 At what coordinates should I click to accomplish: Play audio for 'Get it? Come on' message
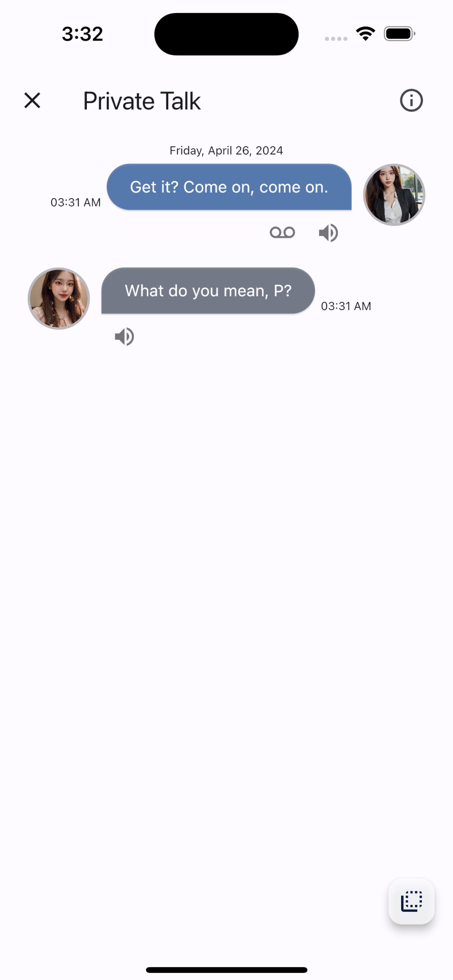point(328,233)
